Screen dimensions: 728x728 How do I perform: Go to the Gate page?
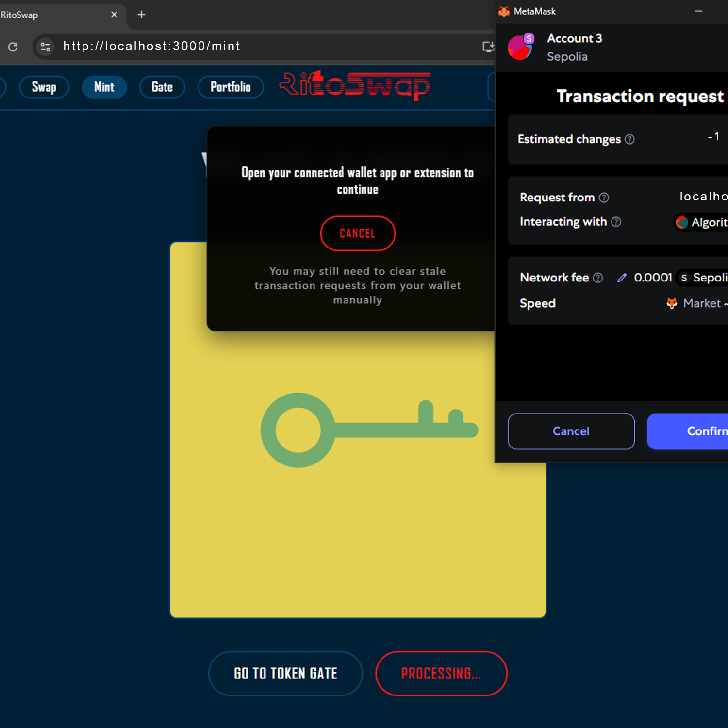tap(162, 87)
